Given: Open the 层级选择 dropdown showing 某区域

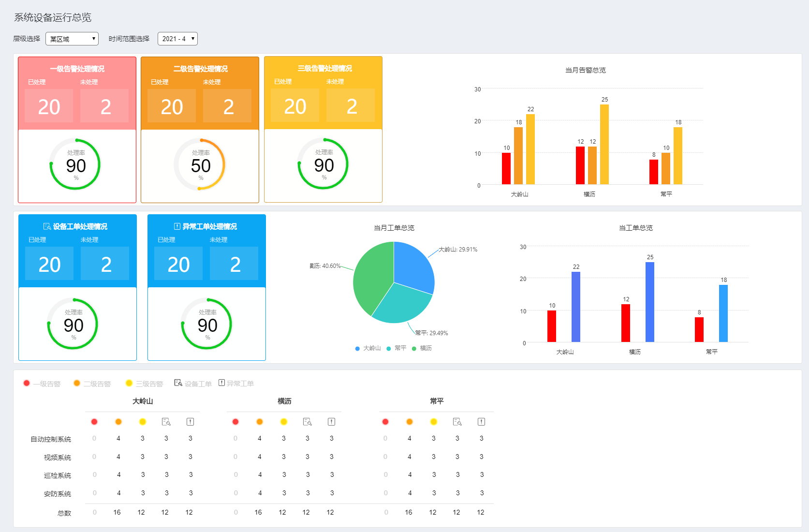Looking at the screenshot, I should point(72,39).
